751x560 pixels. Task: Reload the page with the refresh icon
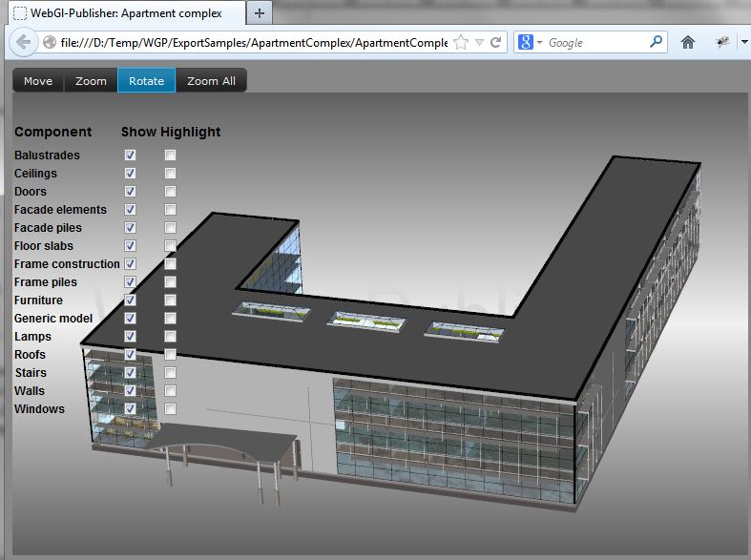click(x=496, y=42)
